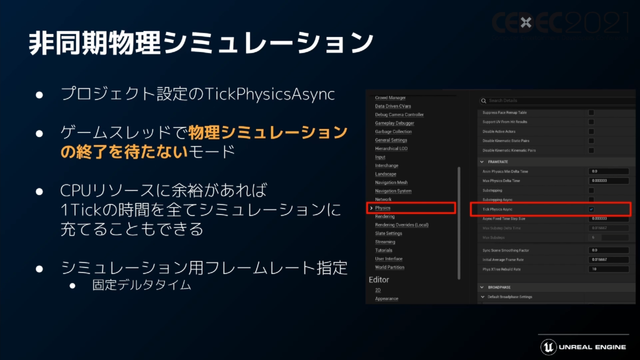The image size is (640, 360).
Task: Expand Default Broadphase Settings
Action: tap(482, 297)
